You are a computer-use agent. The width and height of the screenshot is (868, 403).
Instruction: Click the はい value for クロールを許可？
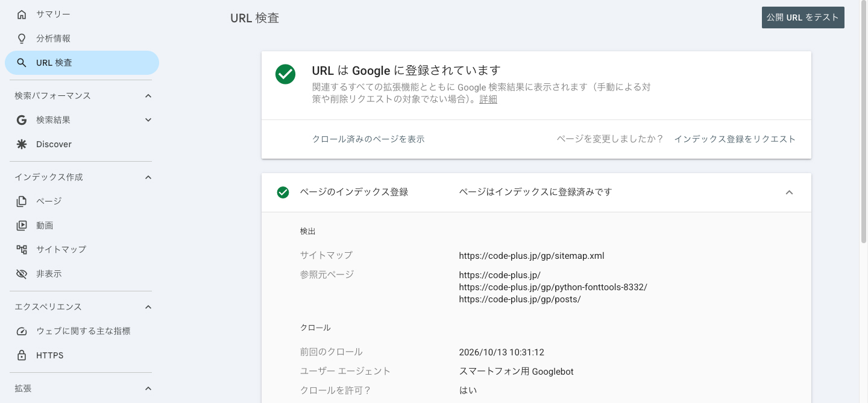coord(468,390)
